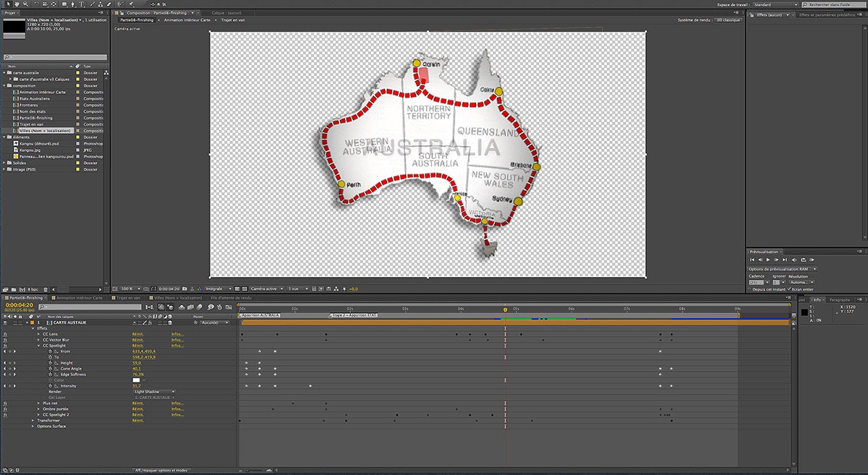This screenshot has height=475, width=868.
Task: Open File d'attente de rendu tab
Action: 231,297
